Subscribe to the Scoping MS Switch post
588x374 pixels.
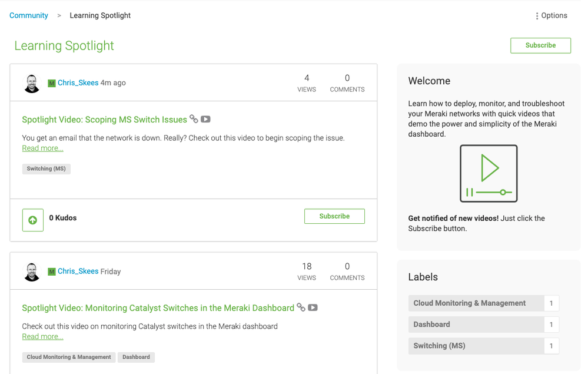(334, 216)
